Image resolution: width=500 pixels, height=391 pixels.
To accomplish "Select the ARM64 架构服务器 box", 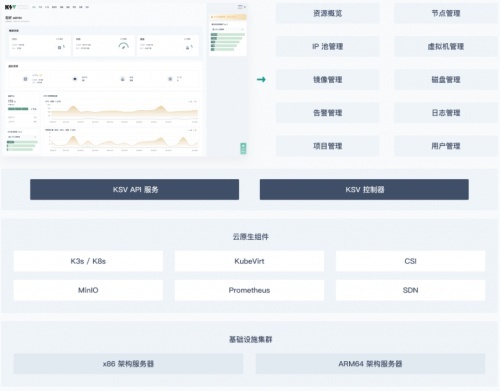I will pyautogui.click(x=370, y=364).
